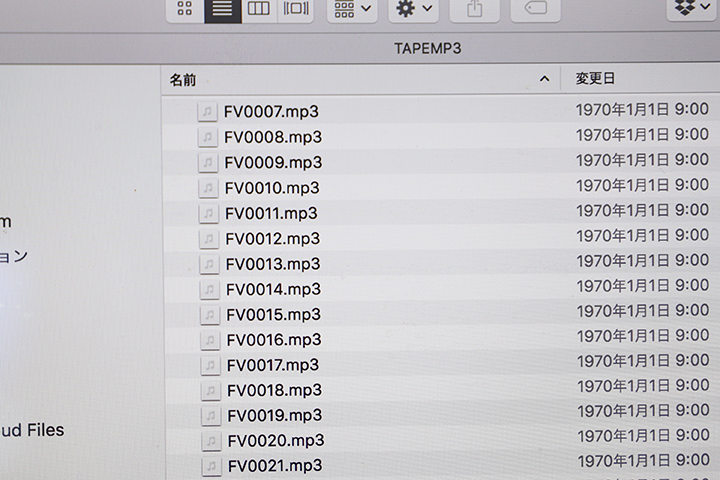Click the modified date of FV0007.mp3
Image resolution: width=720 pixels, height=480 pixels.
(x=642, y=109)
